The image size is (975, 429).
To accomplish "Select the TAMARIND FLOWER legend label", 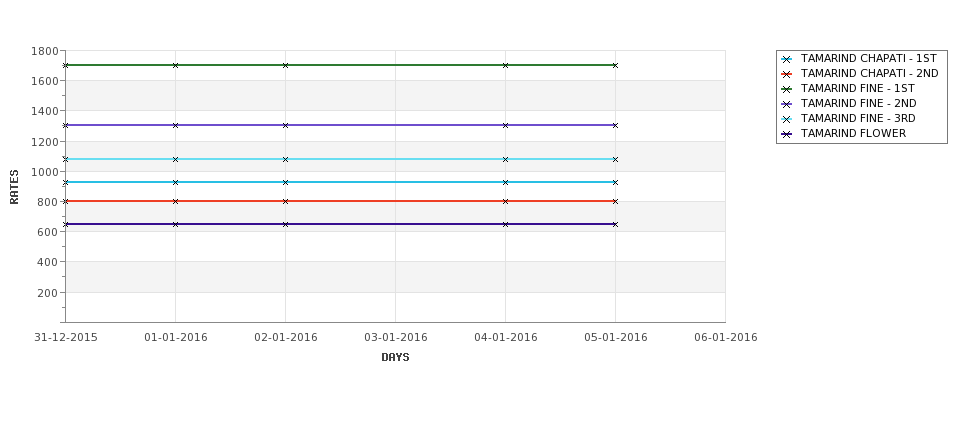I will click(x=853, y=134).
